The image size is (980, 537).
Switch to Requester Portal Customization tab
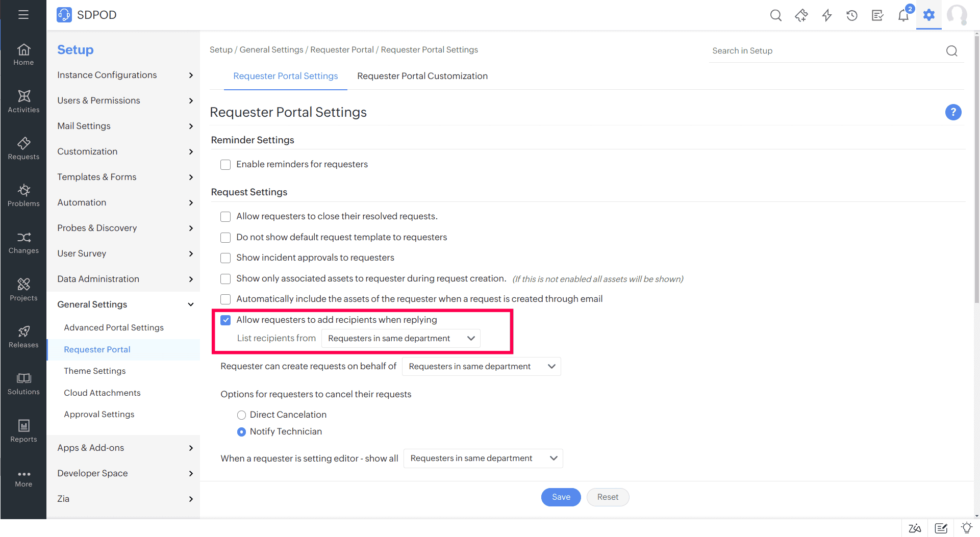tap(422, 76)
